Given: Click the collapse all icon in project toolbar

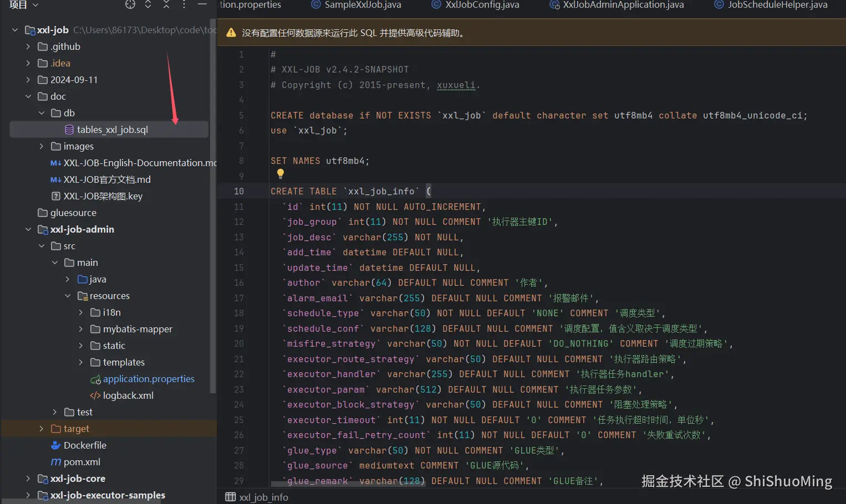Looking at the screenshot, I should coord(166,4).
